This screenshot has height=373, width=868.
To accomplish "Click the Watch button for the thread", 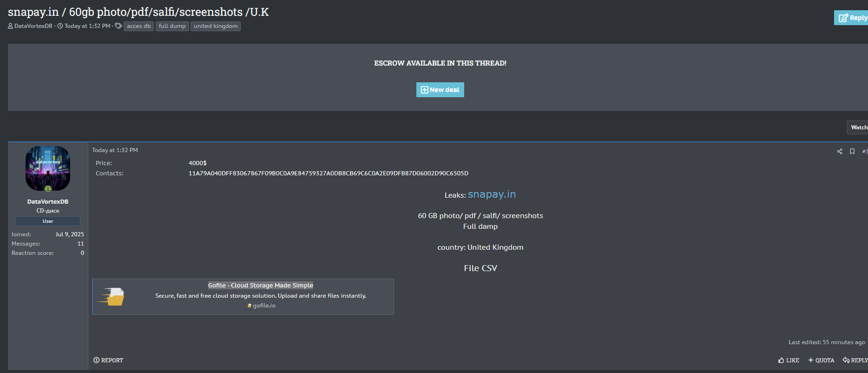I will coord(858,127).
